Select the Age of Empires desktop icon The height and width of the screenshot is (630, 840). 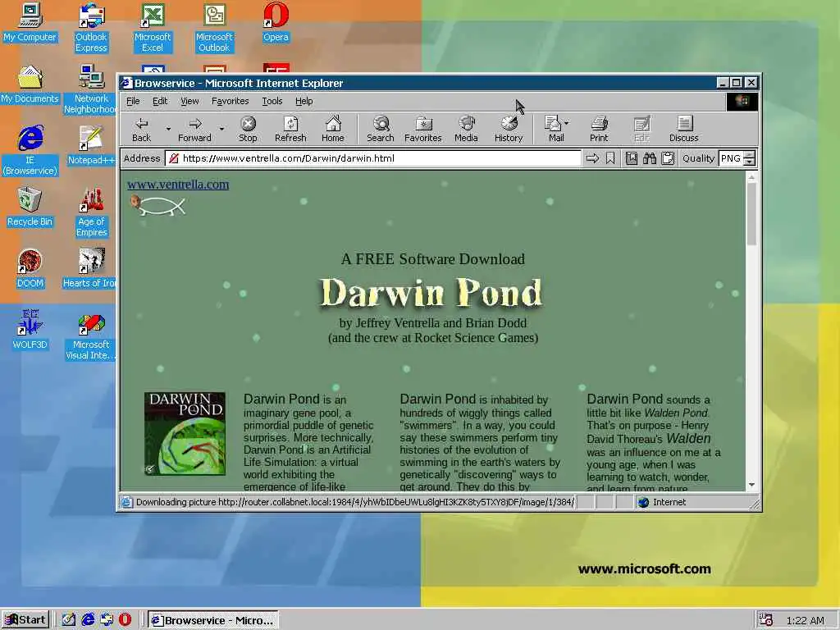[x=91, y=212]
